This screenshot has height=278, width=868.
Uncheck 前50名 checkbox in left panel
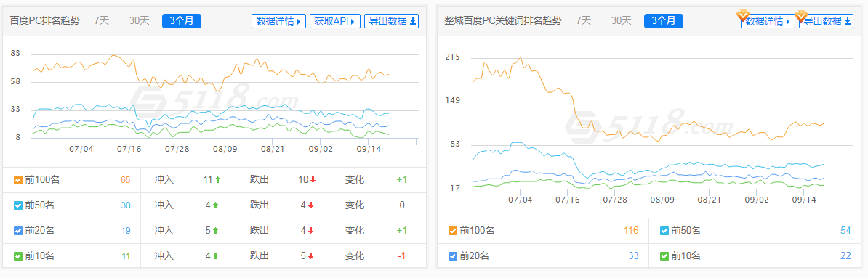point(17,205)
